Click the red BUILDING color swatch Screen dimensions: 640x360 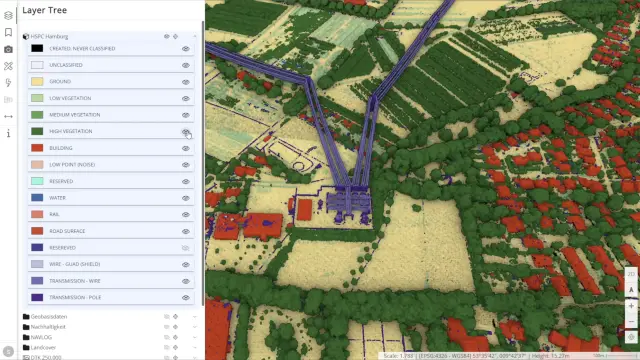(x=37, y=148)
